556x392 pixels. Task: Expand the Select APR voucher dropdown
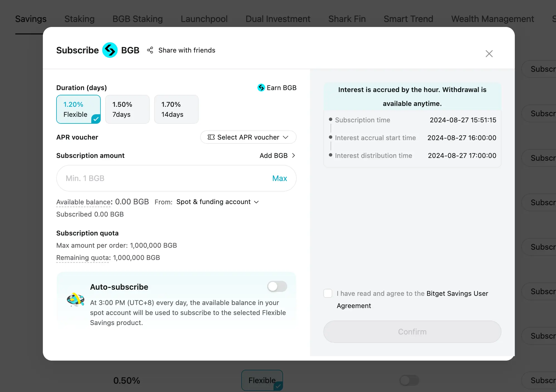click(247, 137)
